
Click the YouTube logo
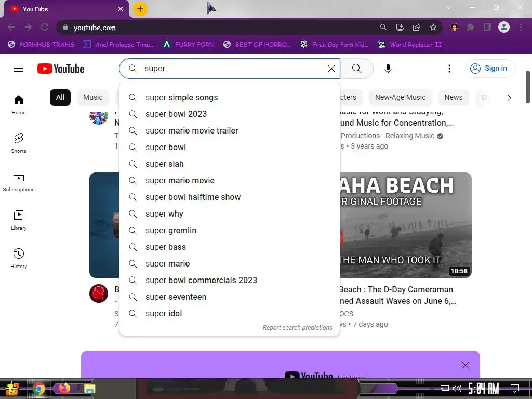pos(61,69)
